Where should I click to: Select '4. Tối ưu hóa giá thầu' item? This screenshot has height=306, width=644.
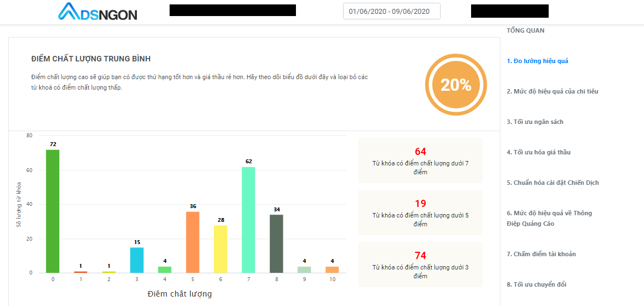pyautogui.click(x=539, y=152)
